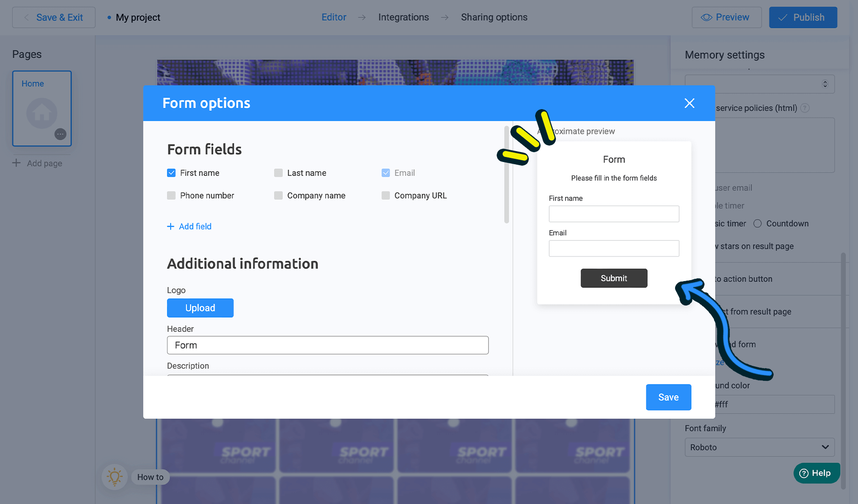858x504 pixels.
Task: Uncheck the First name checkbox
Action: coord(171,173)
